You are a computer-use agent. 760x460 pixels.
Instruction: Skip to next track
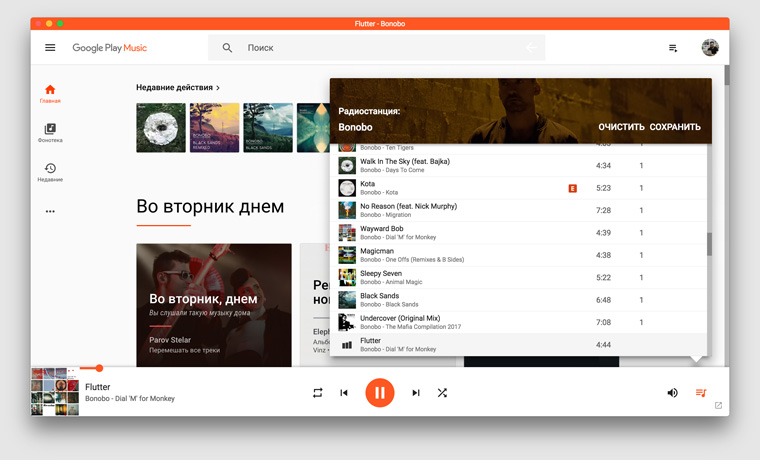(415, 393)
